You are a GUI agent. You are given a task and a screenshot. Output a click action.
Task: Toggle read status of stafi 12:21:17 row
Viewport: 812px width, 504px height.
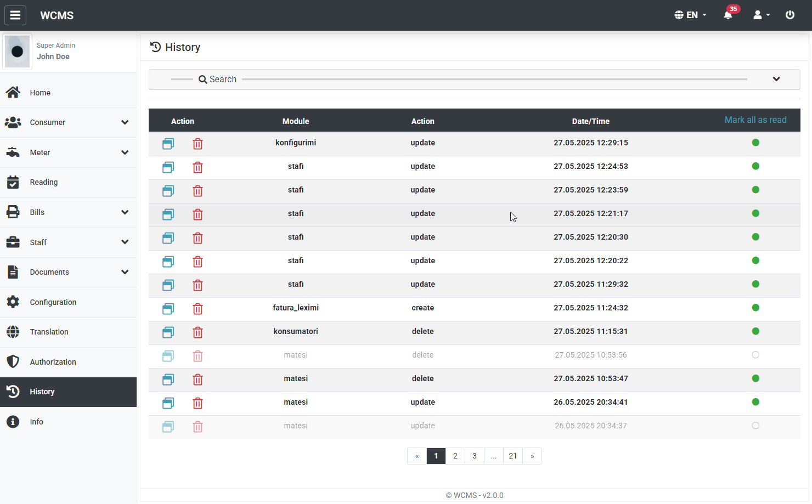pos(755,213)
